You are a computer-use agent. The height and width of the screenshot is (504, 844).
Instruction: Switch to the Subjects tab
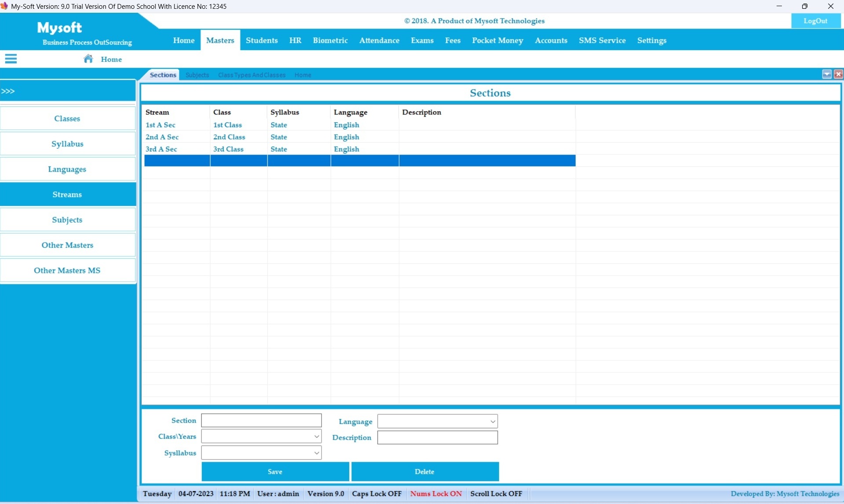pyautogui.click(x=197, y=75)
